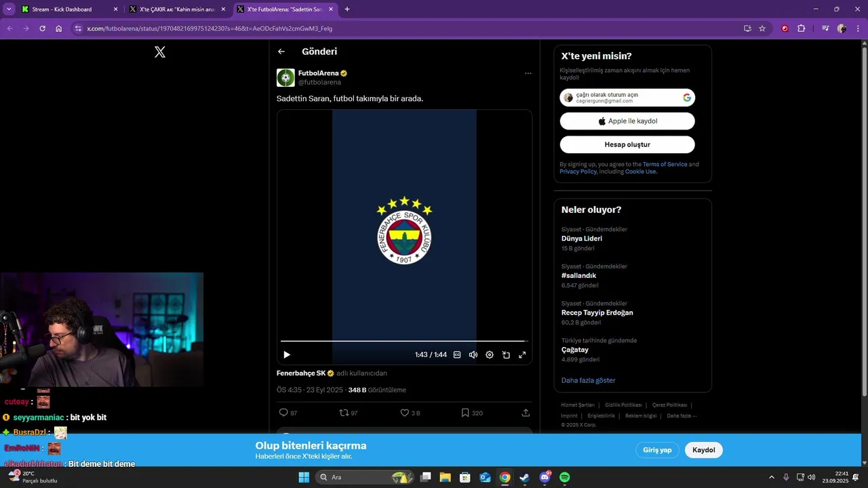The height and width of the screenshot is (488, 868).
Task: Open Task View in taskbar
Action: [426, 477]
